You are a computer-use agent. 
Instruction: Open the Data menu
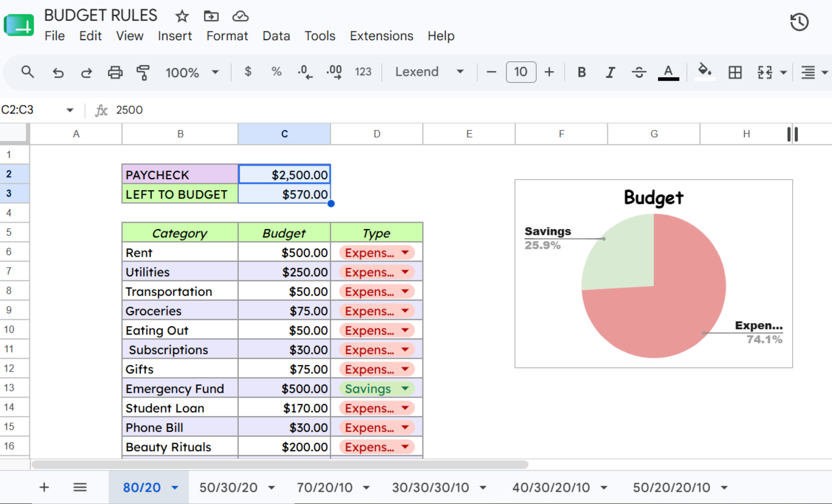click(276, 36)
